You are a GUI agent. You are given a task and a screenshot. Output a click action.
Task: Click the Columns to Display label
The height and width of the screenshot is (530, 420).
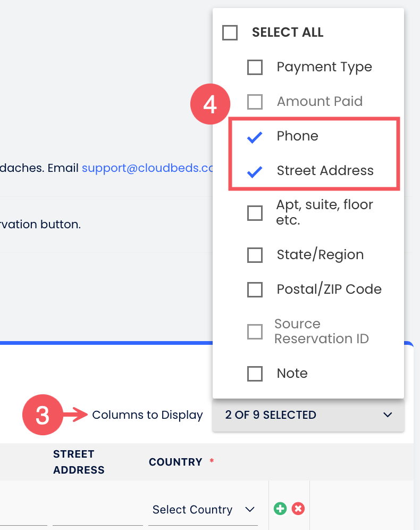pyautogui.click(x=147, y=415)
